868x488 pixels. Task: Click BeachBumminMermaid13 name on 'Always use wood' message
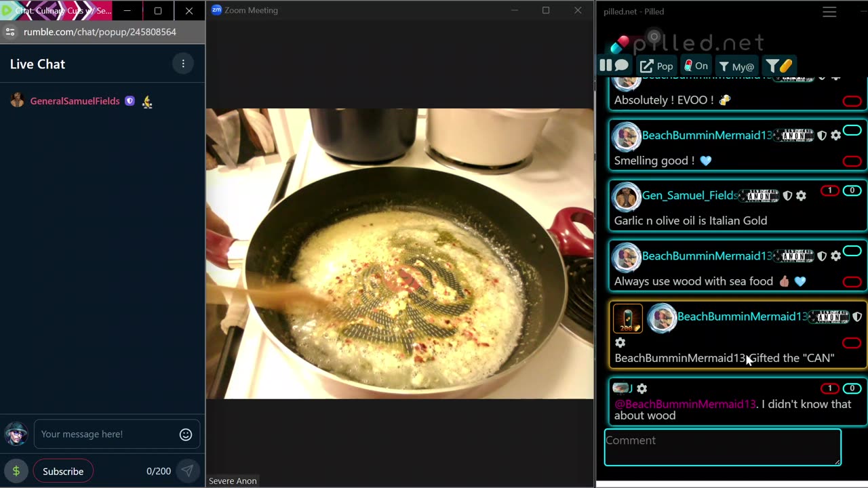(x=707, y=256)
